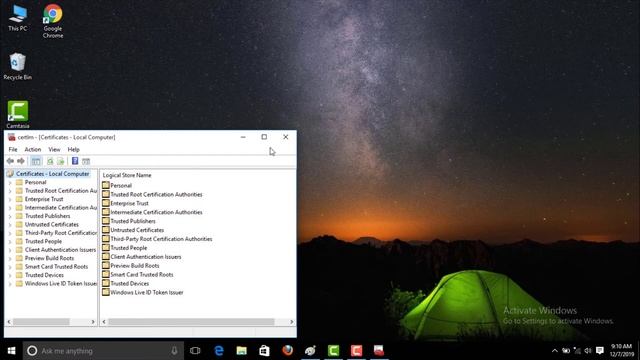Click right pane horizontal scrollbar thumb
Viewport: 640px width, 360px height.
(191, 322)
